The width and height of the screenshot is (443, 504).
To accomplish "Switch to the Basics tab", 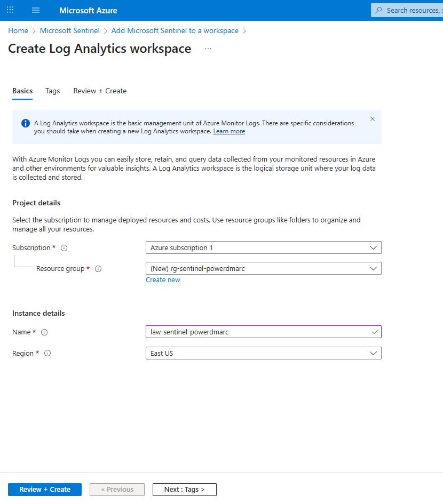I will click(22, 91).
